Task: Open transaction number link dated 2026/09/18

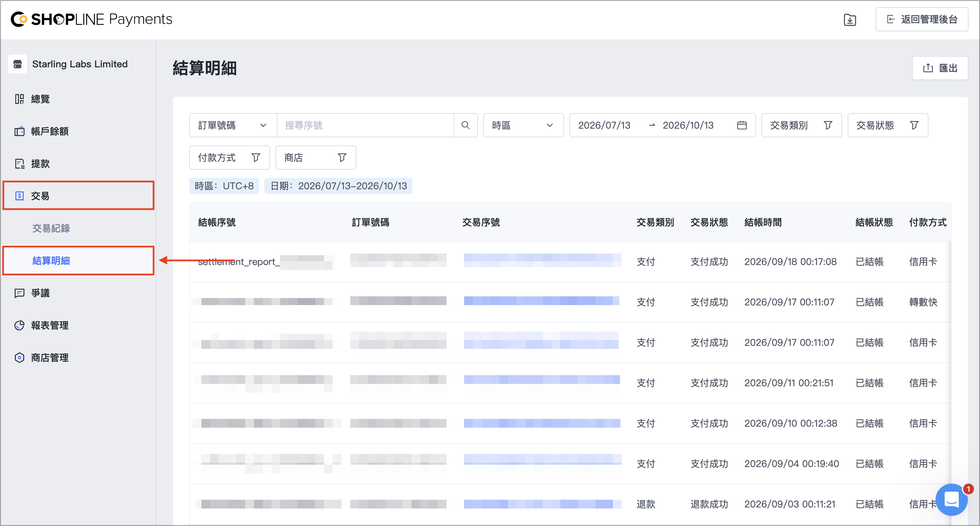Action: tap(542, 261)
